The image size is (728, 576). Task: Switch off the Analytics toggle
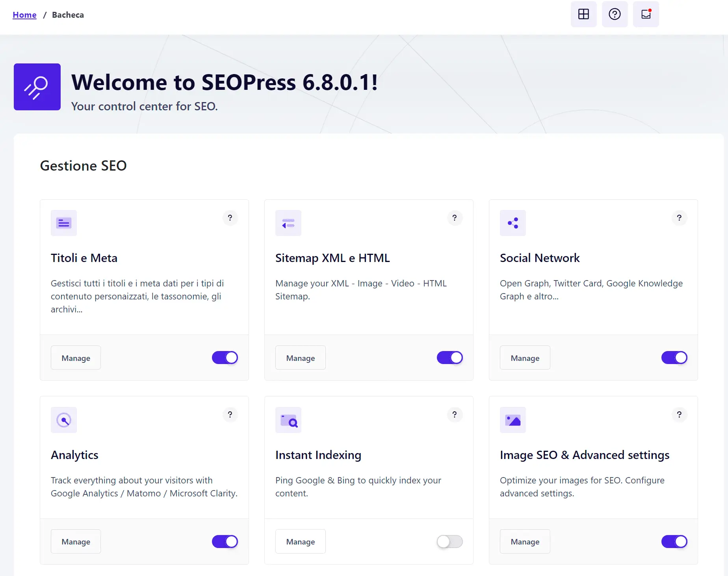click(225, 542)
